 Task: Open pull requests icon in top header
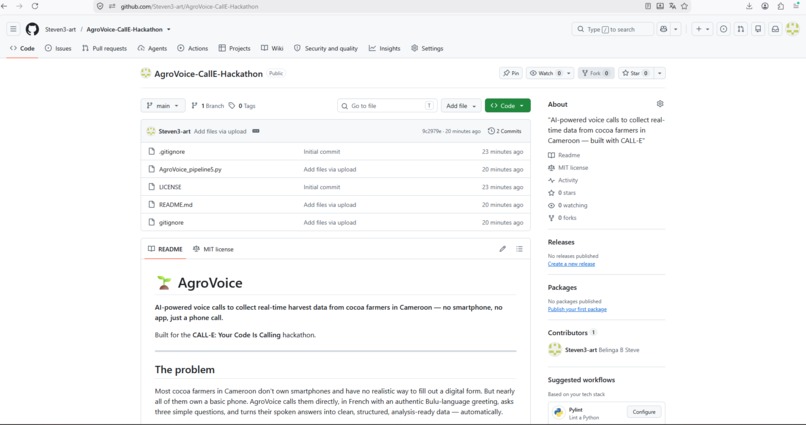point(741,29)
